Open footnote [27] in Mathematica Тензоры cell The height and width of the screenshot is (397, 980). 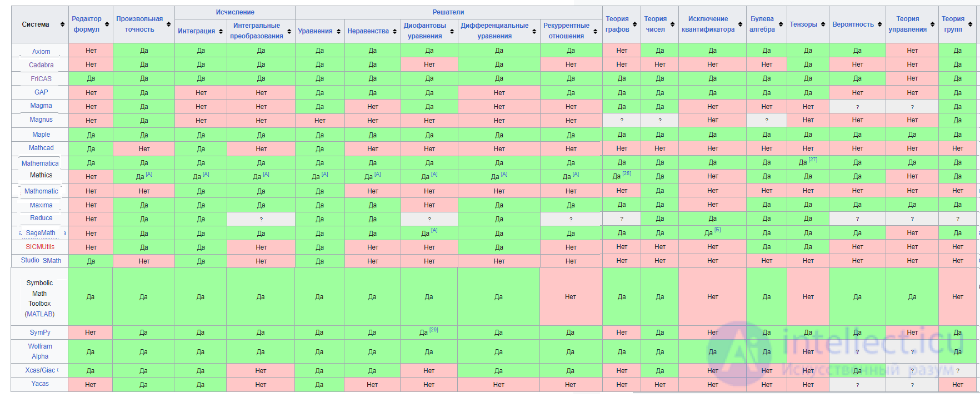pyautogui.click(x=813, y=160)
